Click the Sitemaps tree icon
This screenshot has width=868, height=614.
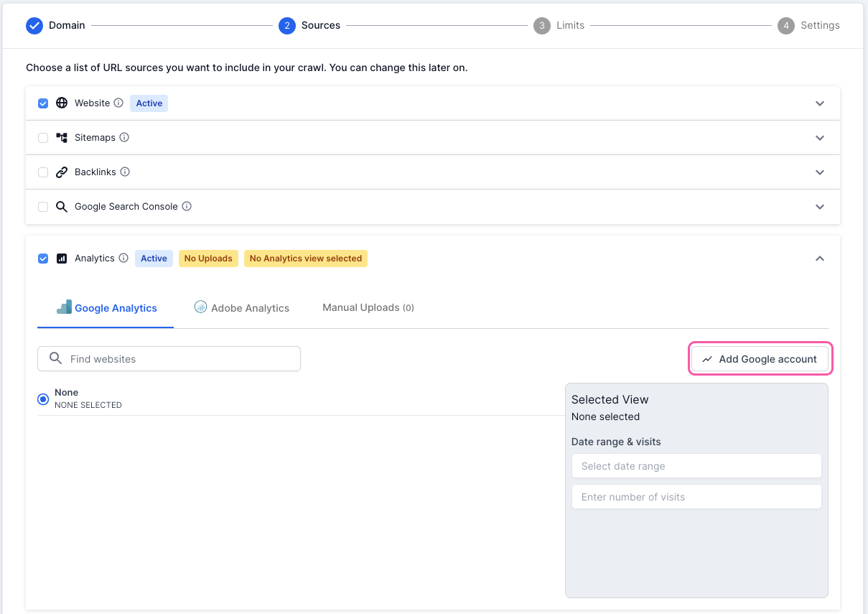tap(62, 138)
